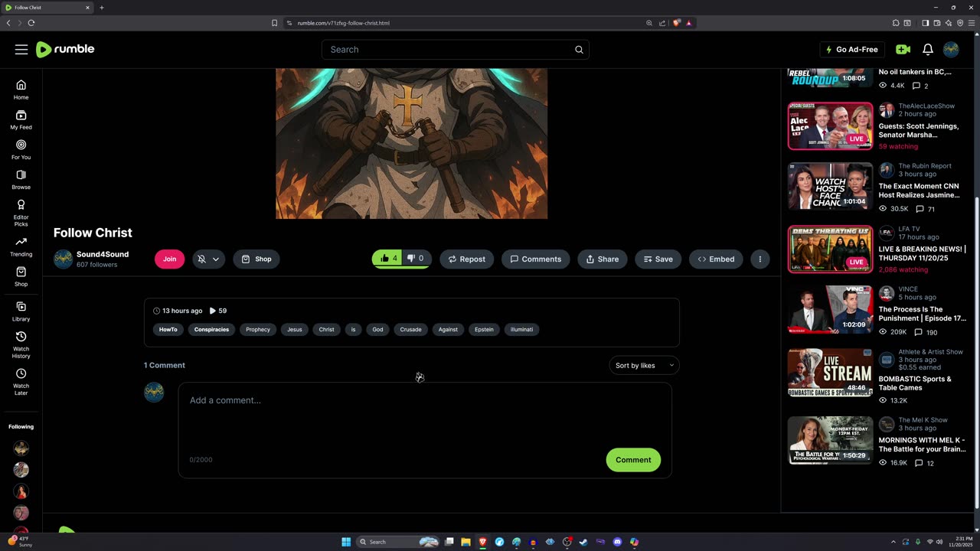Open the LFA TV live stream thumbnail
980x551 pixels.
830,249
